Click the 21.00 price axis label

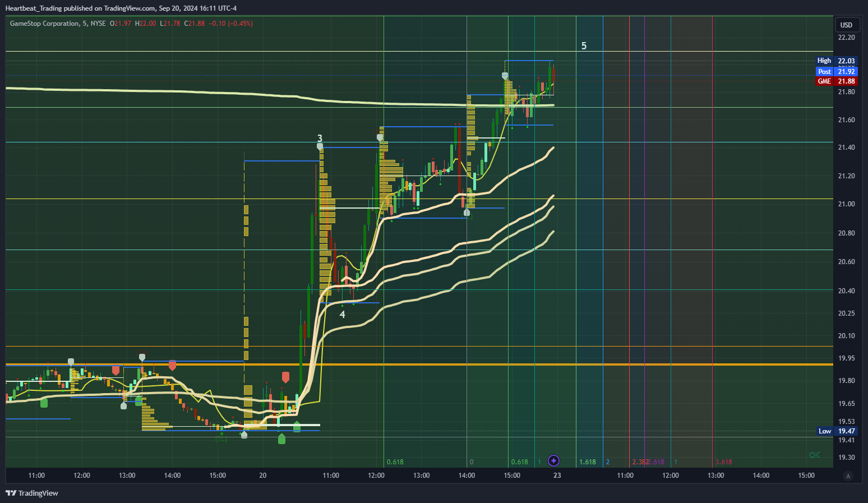pyautogui.click(x=846, y=204)
